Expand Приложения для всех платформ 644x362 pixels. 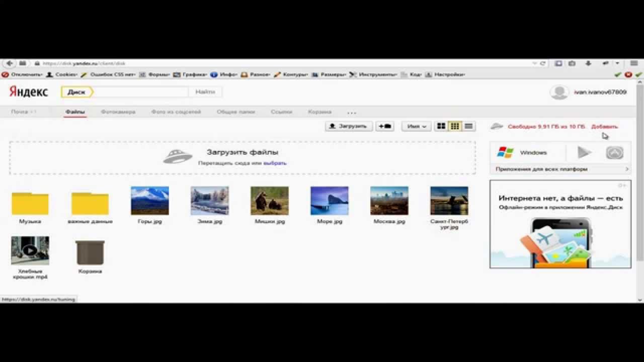[x=560, y=169]
